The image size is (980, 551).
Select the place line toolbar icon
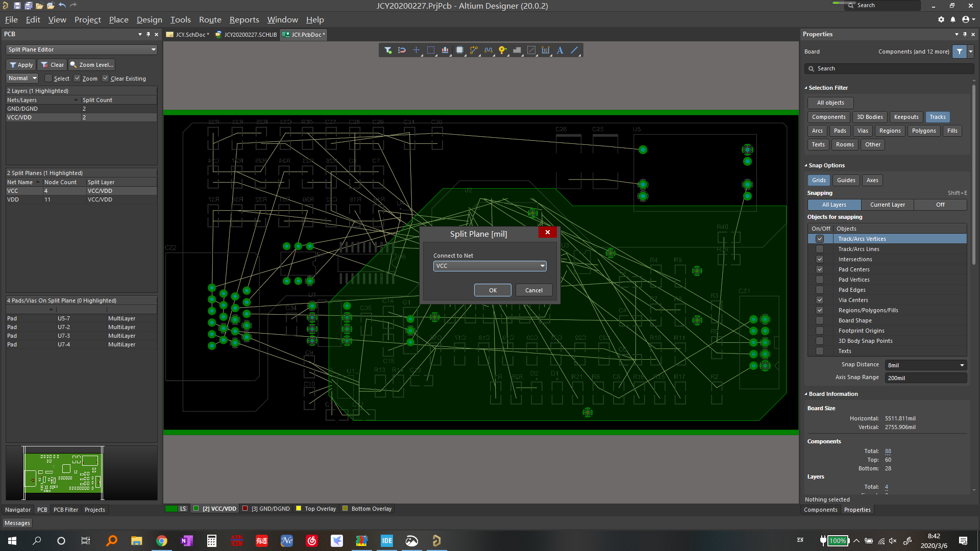pos(574,50)
